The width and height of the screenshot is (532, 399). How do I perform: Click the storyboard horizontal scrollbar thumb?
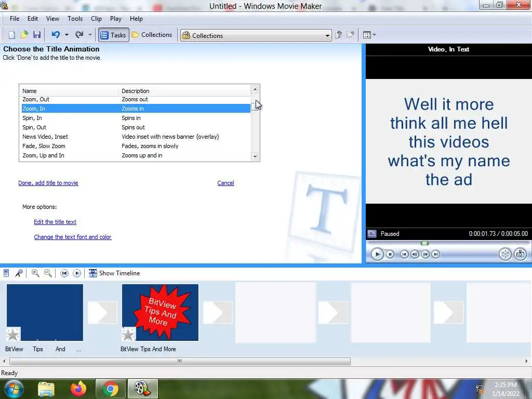[x=180, y=362]
